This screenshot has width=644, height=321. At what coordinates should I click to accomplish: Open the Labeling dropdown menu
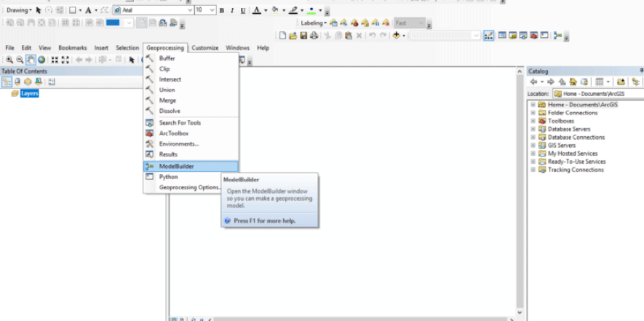314,23
